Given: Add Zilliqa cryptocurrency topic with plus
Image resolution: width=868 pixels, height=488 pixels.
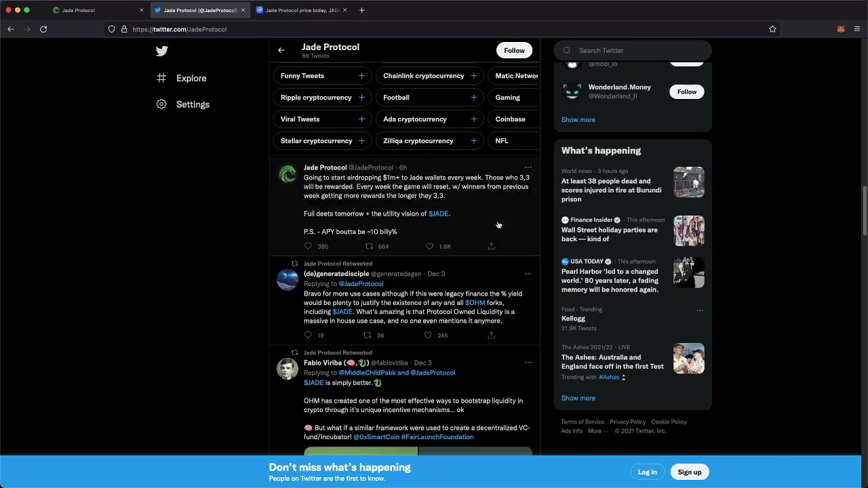Looking at the screenshot, I should pos(473,141).
